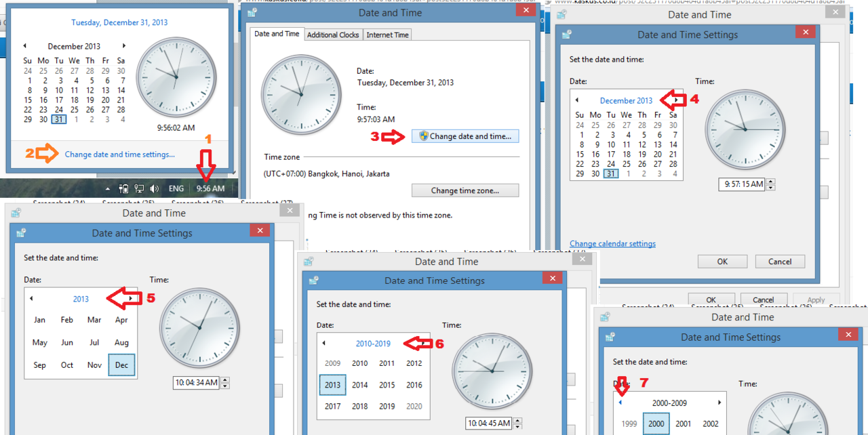
Task: Click Cancel in the December 2013 Settings dialog
Action: pyautogui.click(x=780, y=262)
